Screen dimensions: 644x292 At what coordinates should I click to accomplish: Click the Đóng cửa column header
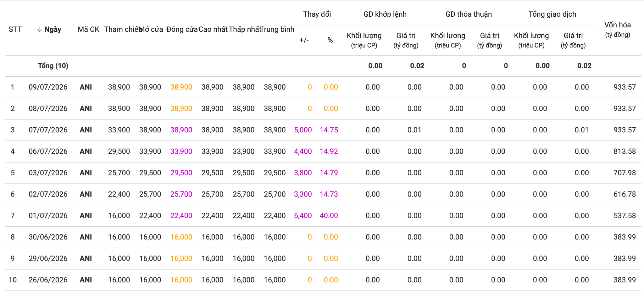tap(182, 29)
